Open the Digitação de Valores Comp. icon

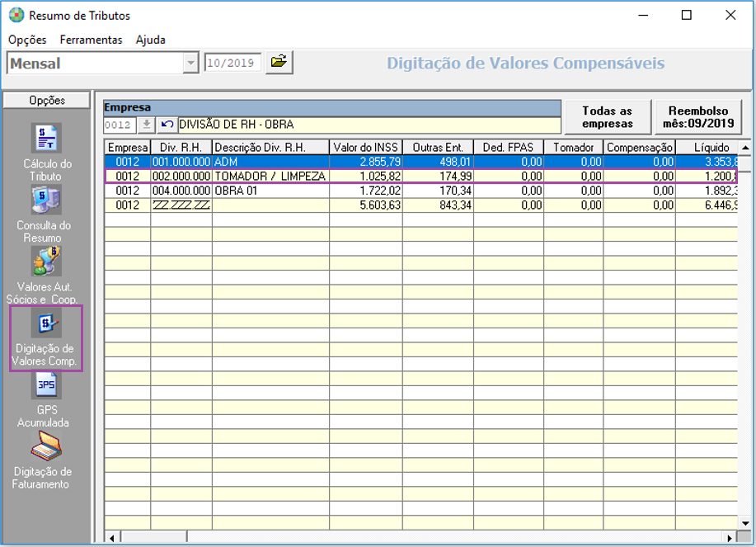point(46,323)
